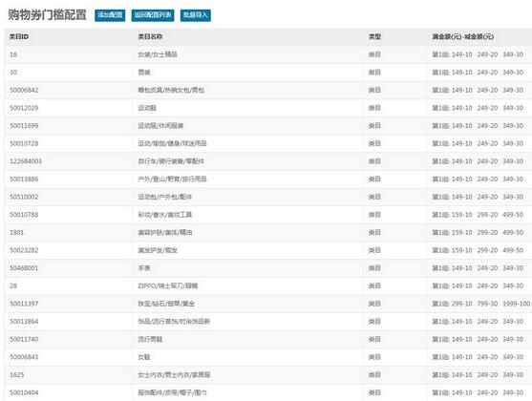
Task: Select the 自行车/骑行装备/零配件 row
Action: pyautogui.click(x=268, y=161)
